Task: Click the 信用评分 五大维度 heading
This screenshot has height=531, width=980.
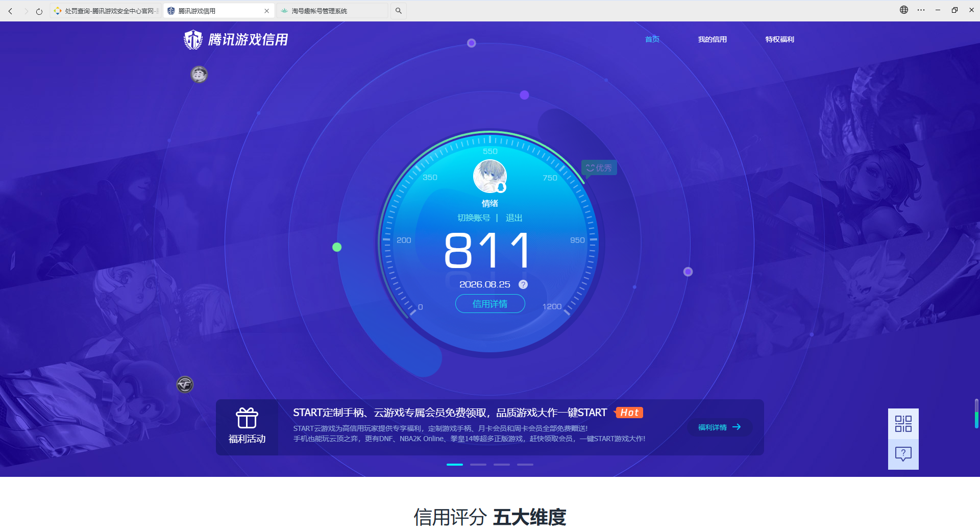Action: click(x=490, y=517)
